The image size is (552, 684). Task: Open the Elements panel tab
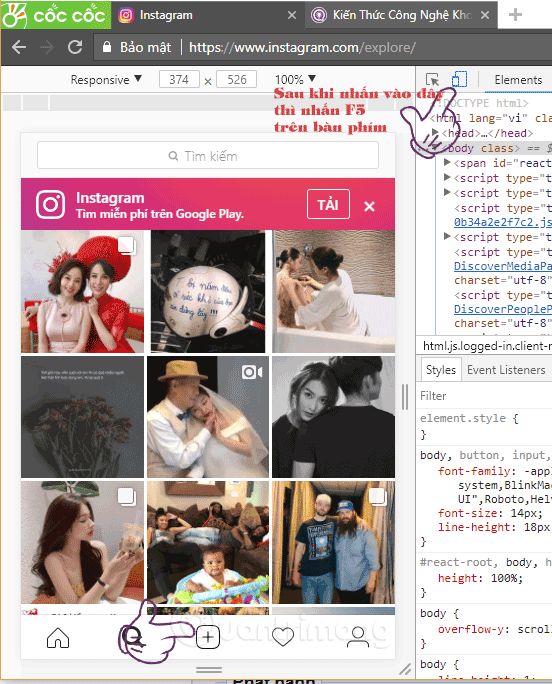(518, 80)
